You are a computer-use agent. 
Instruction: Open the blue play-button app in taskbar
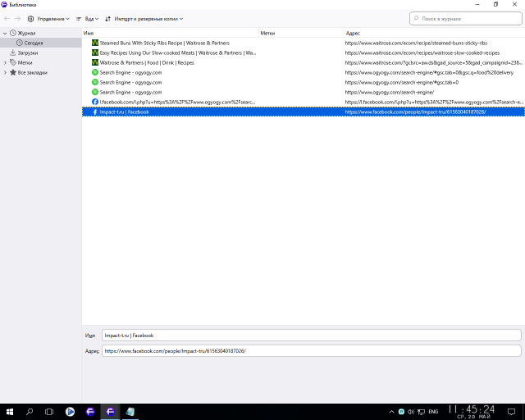[x=70, y=412]
